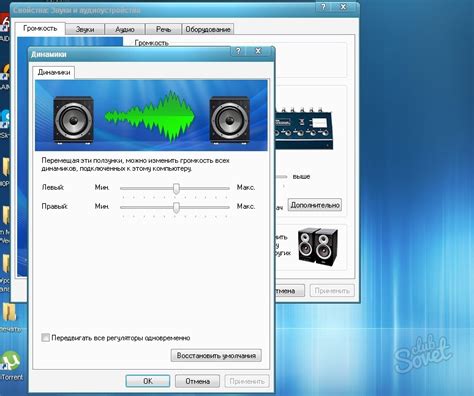The width and height of the screenshot is (474, 396).
Task: Click the left speaker image in Динамики dialog
Action: (73, 120)
